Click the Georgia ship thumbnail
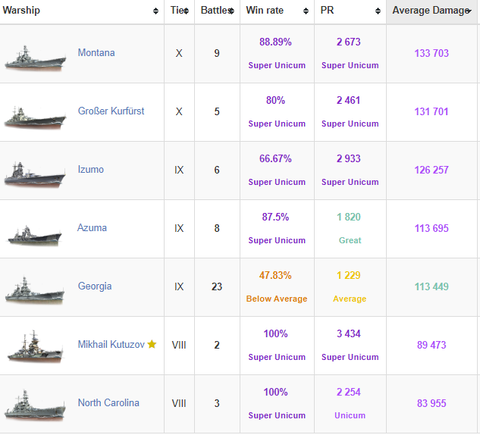The image size is (480, 435). point(35,291)
